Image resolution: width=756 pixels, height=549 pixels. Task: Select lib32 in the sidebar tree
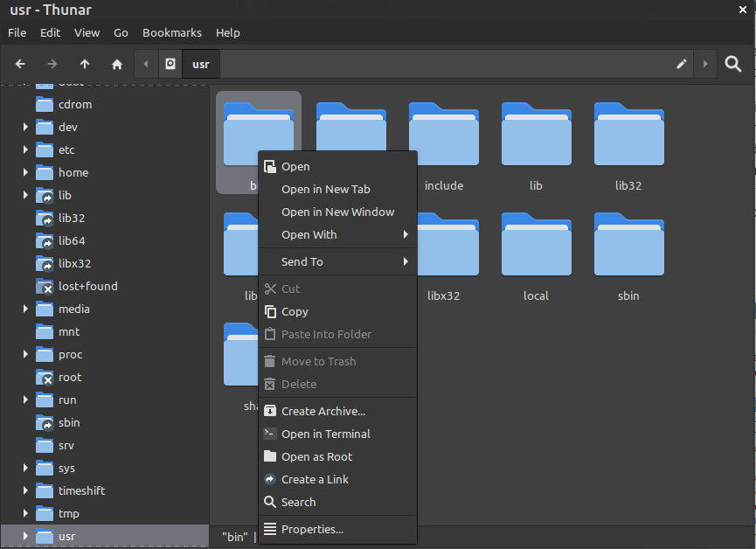tap(72, 218)
